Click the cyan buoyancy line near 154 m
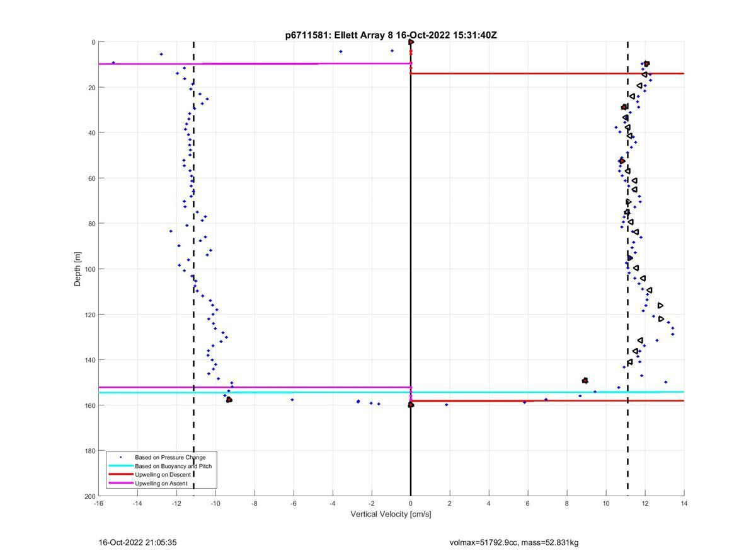This screenshot has height=558, width=756. [x=391, y=392]
